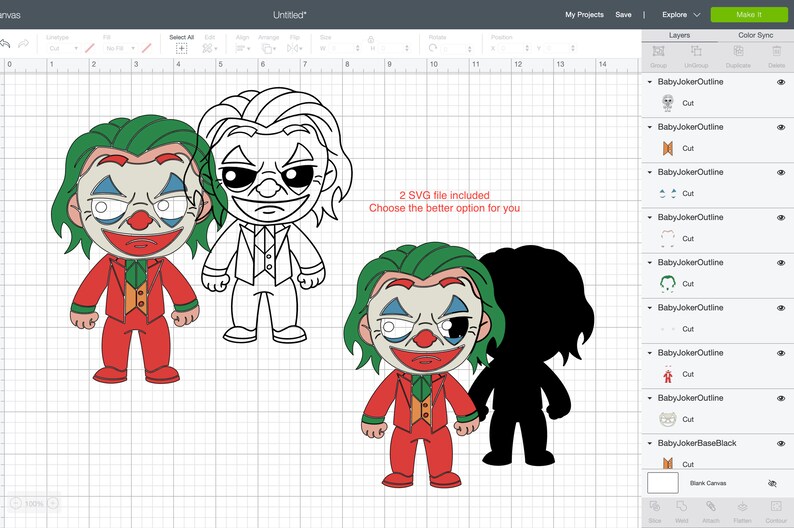Image resolution: width=794 pixels, height=528 pixels.
Task: Hide the blue eye-shapes BabyJokerOutline layer
Action: click(781, 172)
